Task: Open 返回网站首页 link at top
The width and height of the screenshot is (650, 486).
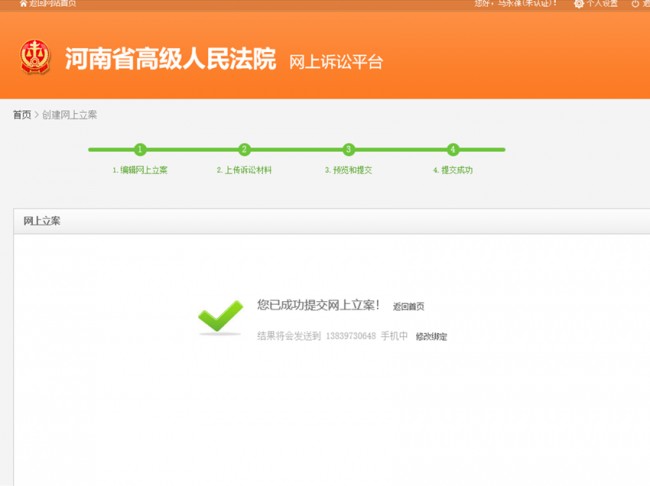Action: pos(53,3)
